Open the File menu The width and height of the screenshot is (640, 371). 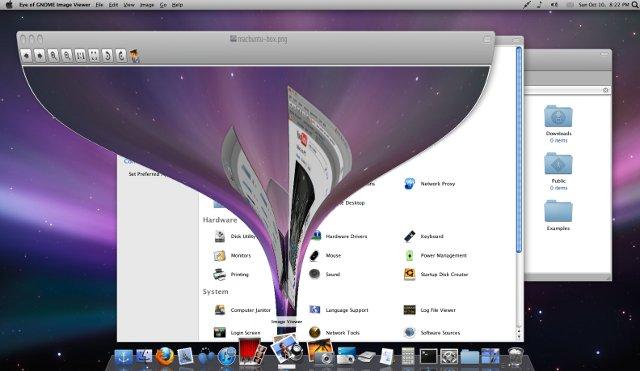tap(99, 5)
